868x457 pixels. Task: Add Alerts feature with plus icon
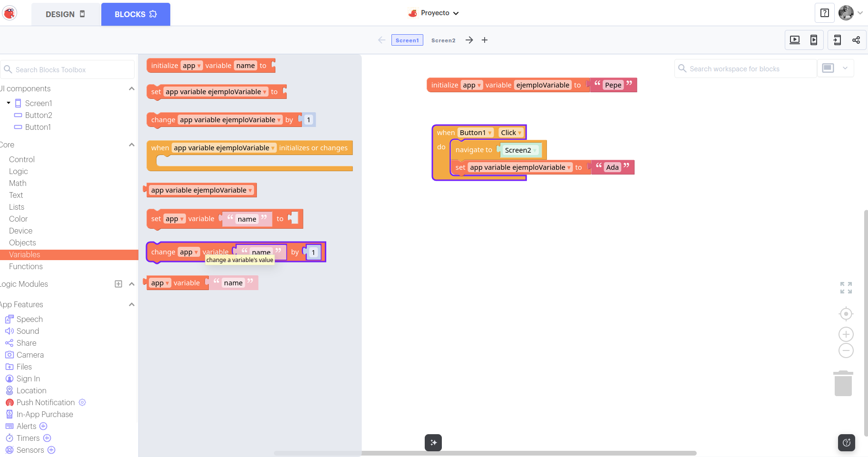tap(43, 426)
